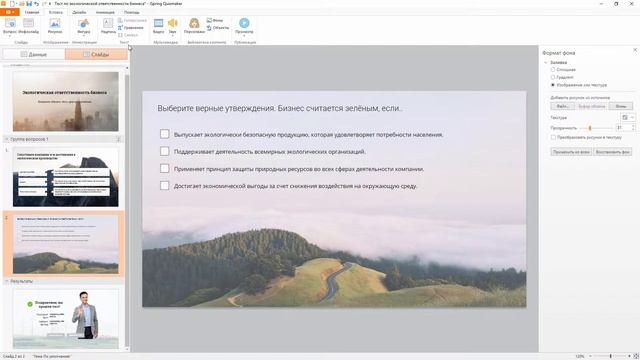Open the Персонажи character library
The image size is (640, 360).
click(194, 26)
